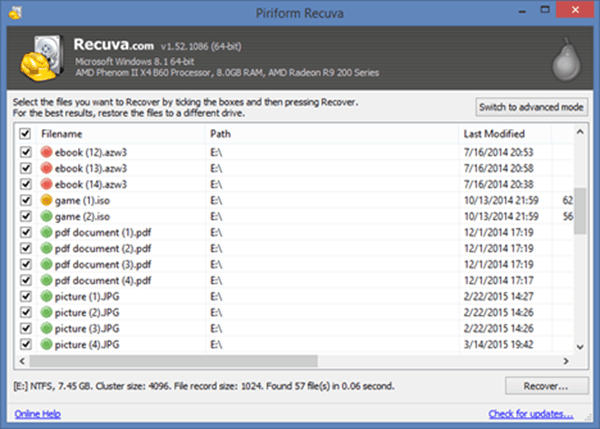Click the date 12/1/2014 17:17

point(498,281)
